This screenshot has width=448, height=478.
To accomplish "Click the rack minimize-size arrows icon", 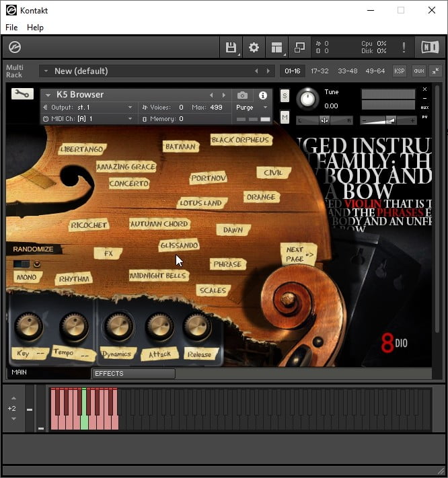I will [435, 71].
